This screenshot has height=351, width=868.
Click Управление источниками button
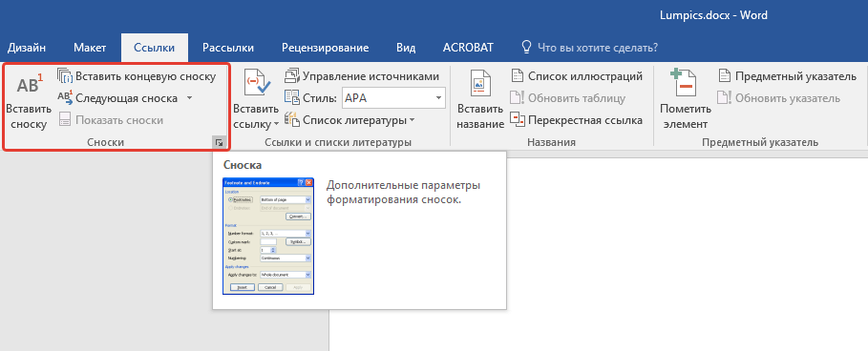[x=362, y=76]
